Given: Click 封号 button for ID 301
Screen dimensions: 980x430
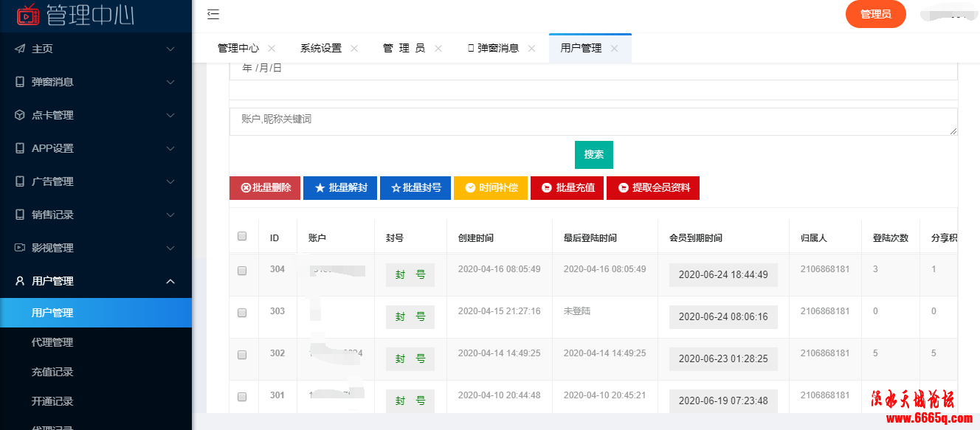Looking at the screenshot, I should (x=410, y=400).
